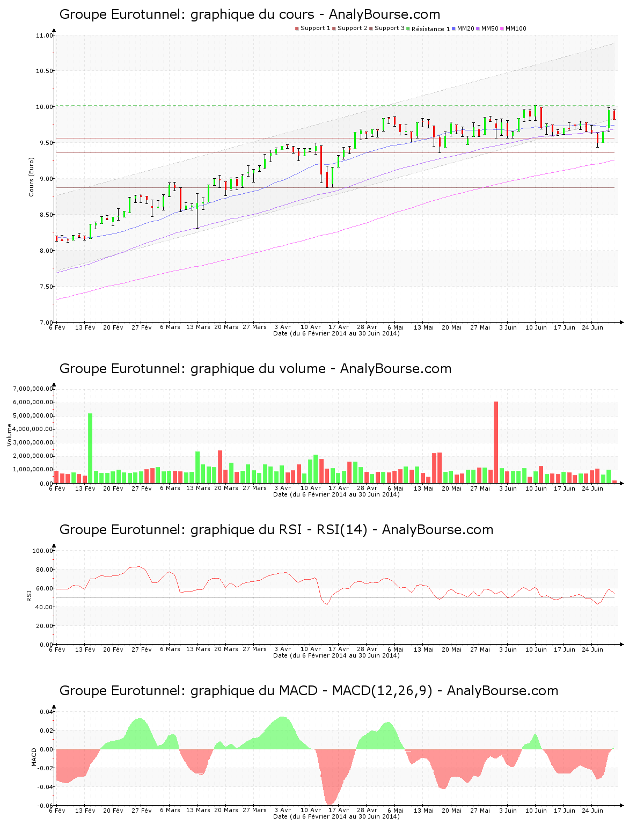
Task: Click the -0.02 MACD axis value
Action: 45,768
